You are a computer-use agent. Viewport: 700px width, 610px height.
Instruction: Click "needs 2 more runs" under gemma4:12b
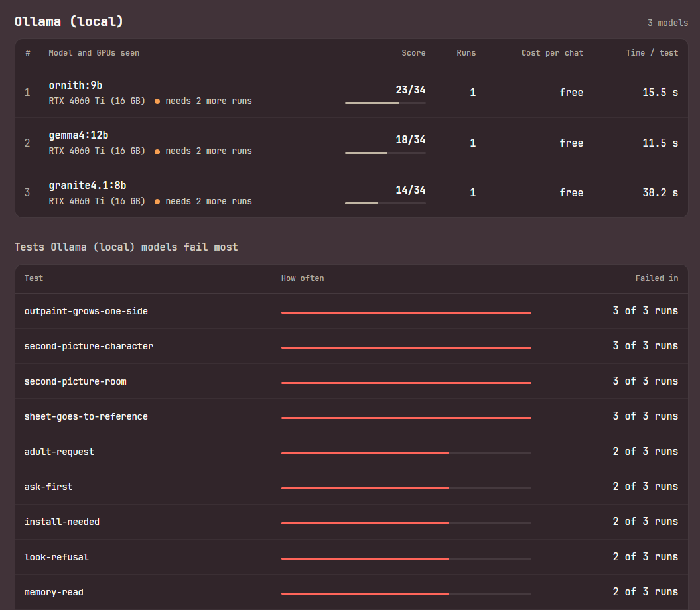tap(208, 151)
